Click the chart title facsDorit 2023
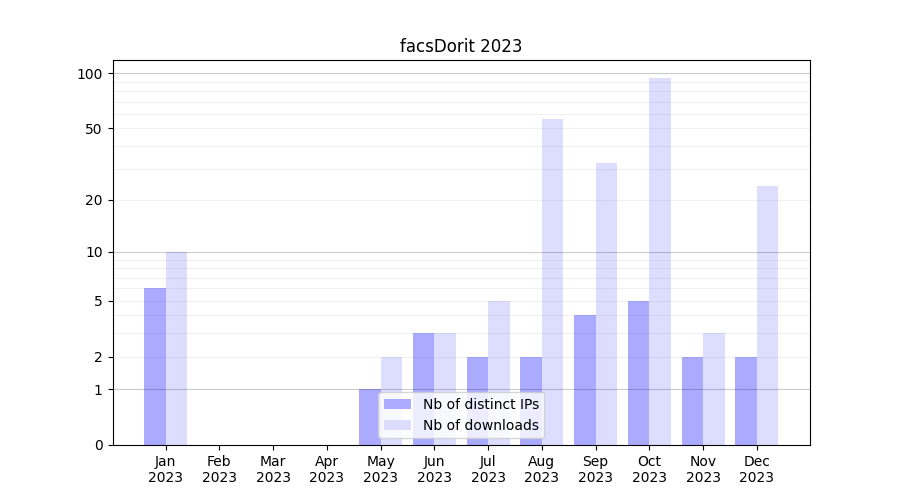Screen dimensions: 900x500 461,46
